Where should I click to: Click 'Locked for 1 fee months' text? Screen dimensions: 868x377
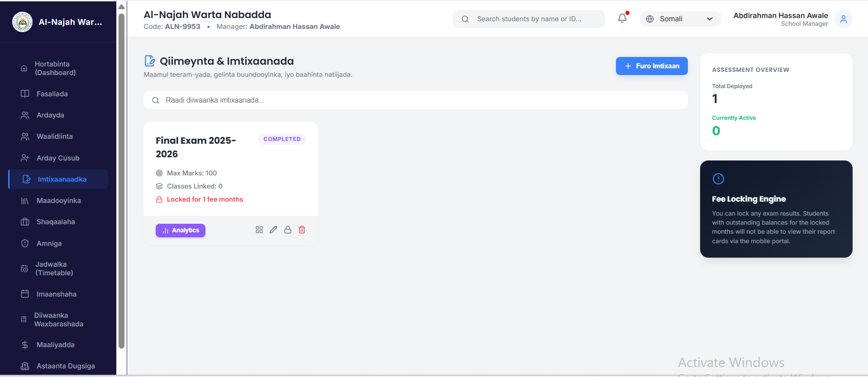pos(205,199)
